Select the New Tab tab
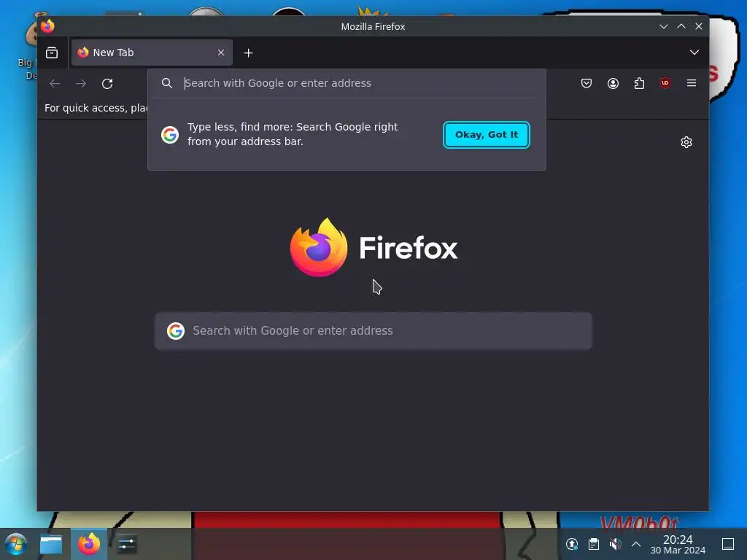 pos(152,52)
